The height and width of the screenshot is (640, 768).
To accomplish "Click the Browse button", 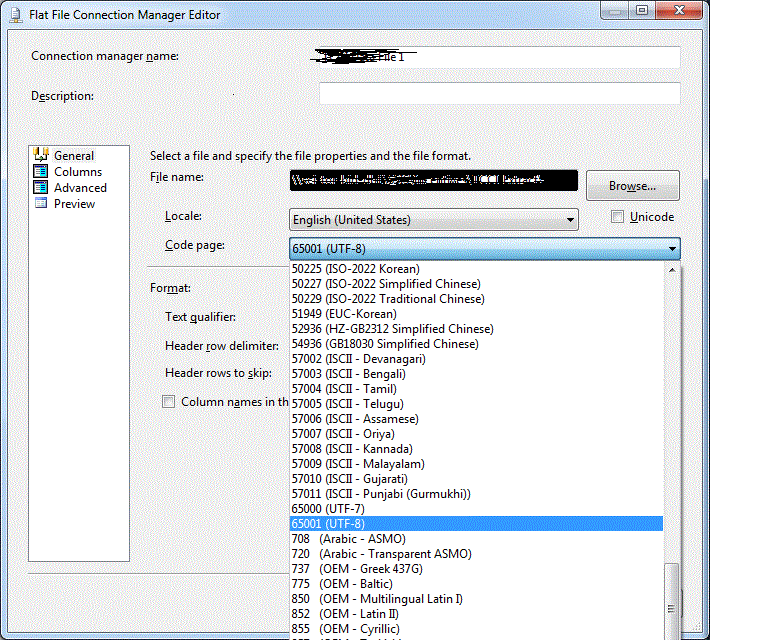I will [x=632, y=186].
